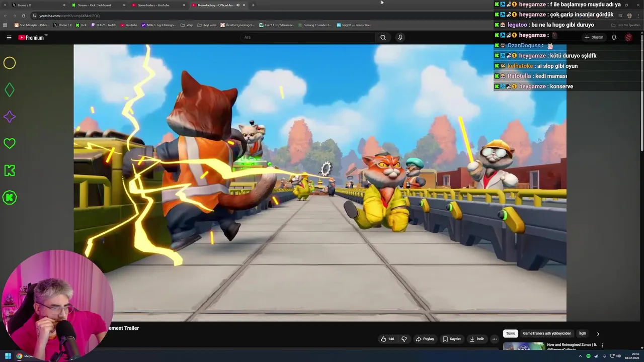Image resolution: width=644 pixels, height=362 pixels.
Task: Open ImgBB bookmark
Action: tap(354, 25)
